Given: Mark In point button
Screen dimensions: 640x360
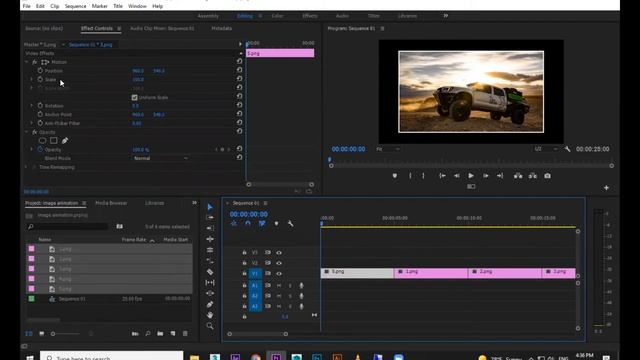Looking at the screenshot, I should (x=410, y=176).
